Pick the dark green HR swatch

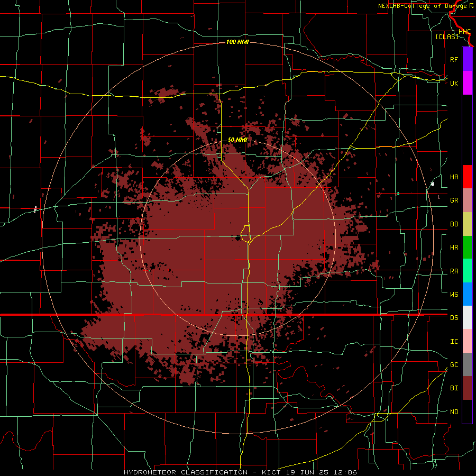tap(467, 248)
